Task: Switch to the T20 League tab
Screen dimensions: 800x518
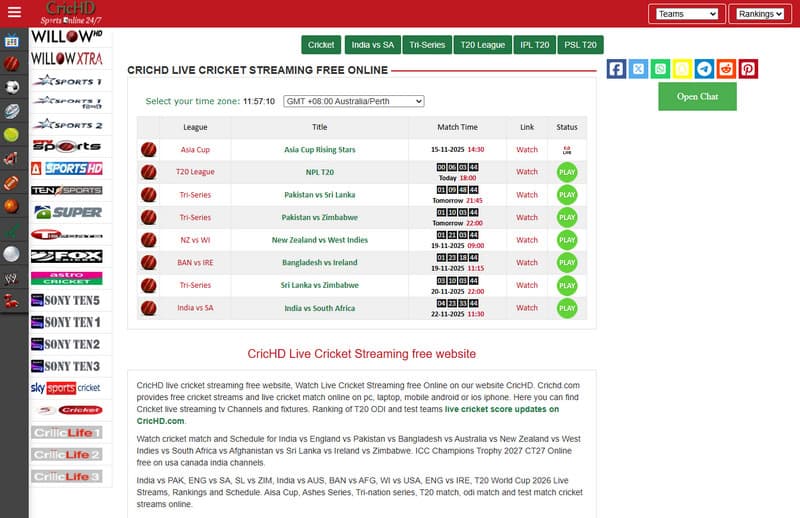Action: (482, 45)
